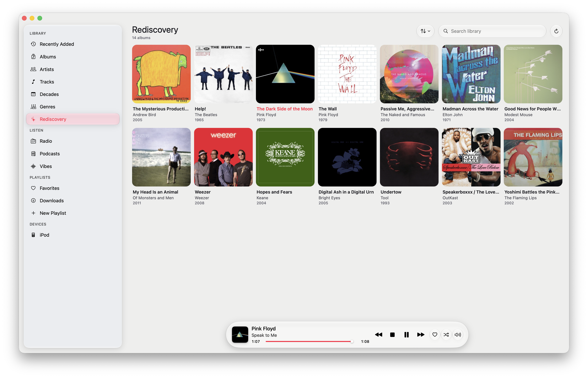The image size is (588, 378).
Task: Click the New Playlist plus icon
Action: (x=33, y=213)
